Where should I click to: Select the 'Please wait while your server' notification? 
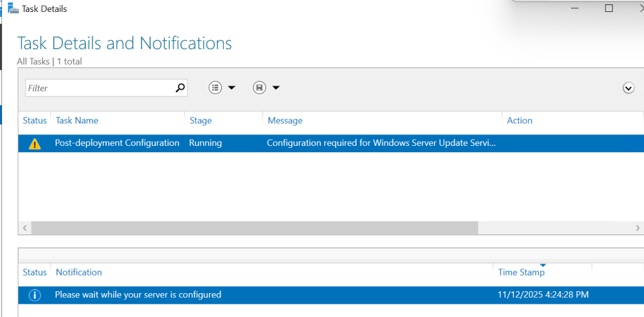coord(138,295)
